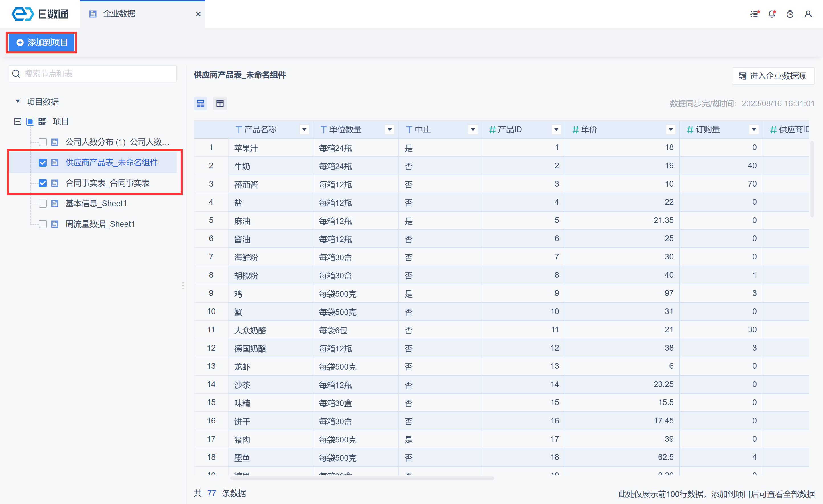Select the 企业数据 tab

(x=119, y=14)
